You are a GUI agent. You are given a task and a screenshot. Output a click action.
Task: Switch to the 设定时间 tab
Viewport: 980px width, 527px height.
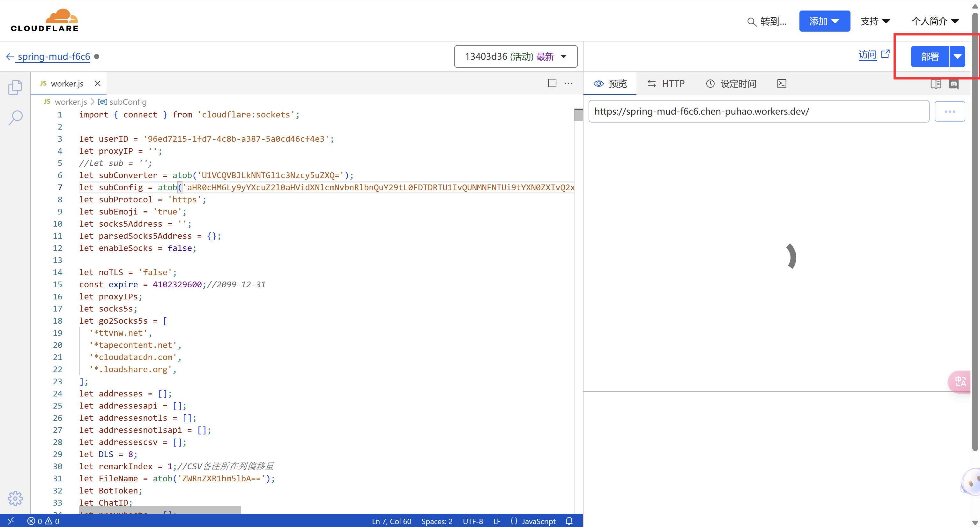click(731, 83)
